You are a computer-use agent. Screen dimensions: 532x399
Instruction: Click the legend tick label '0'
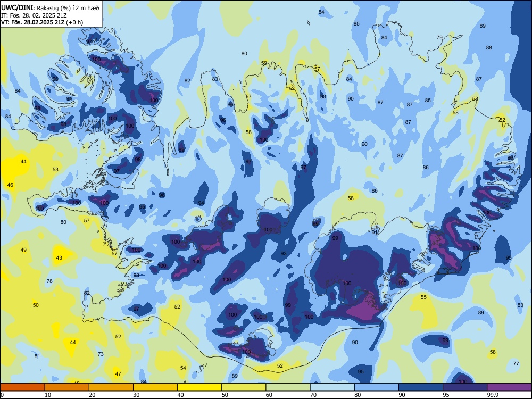point(2,395)
